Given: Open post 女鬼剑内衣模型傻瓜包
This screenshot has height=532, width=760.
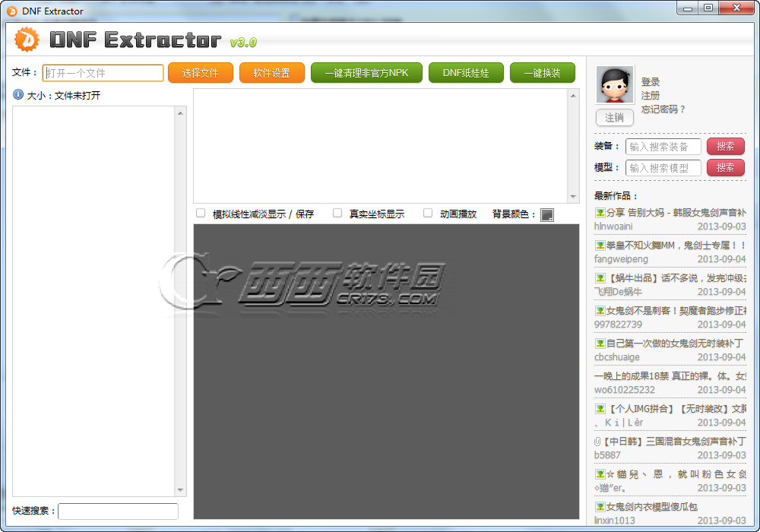Looking at the screenshot, I should tap(652, 507).
